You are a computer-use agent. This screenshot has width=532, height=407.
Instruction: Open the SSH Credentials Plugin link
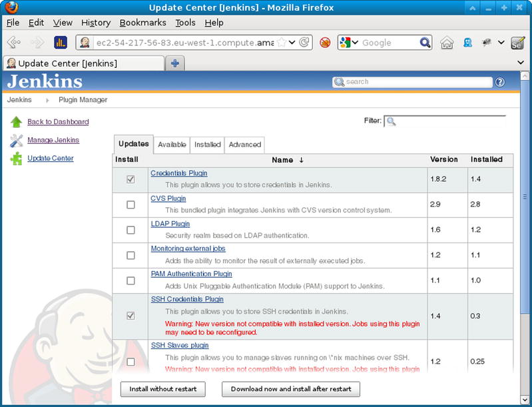(x=187, y=299)
